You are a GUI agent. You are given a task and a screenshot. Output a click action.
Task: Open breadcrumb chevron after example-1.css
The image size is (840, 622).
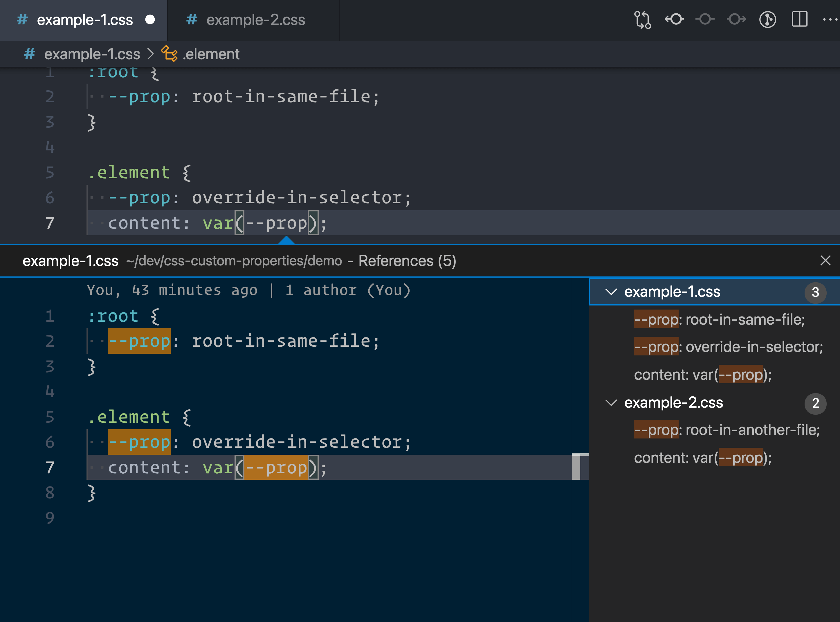coord(152,54)
